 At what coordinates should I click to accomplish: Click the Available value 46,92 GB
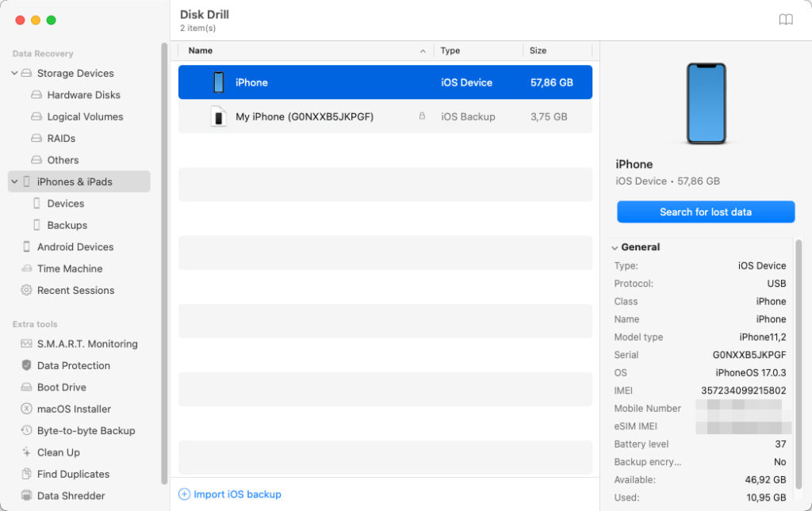tap(765, 479)
